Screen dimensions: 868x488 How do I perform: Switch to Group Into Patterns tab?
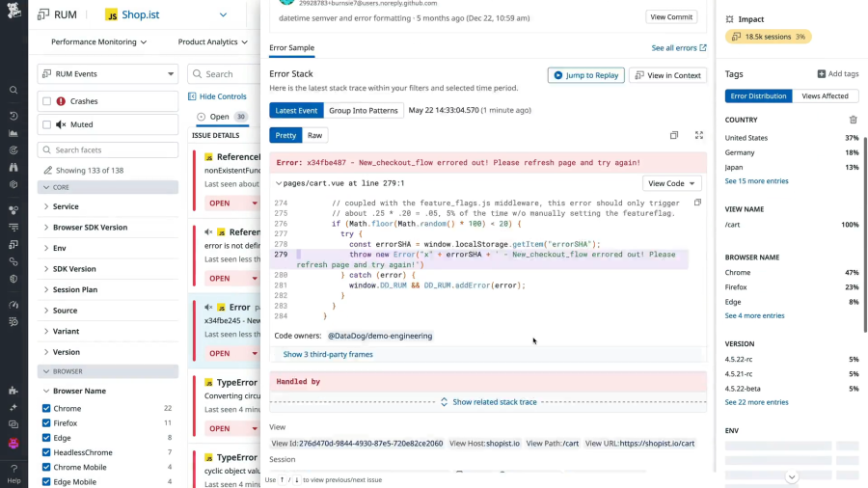click(x=364, y=110)
